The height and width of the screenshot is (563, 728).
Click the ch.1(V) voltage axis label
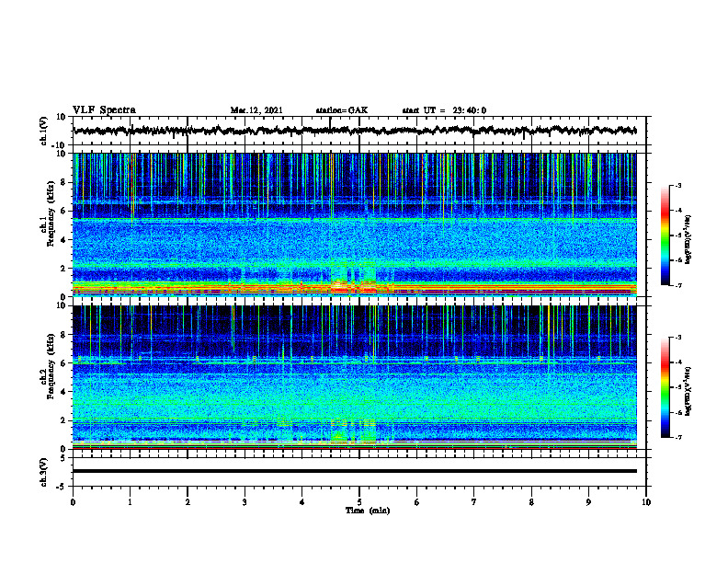44,131
